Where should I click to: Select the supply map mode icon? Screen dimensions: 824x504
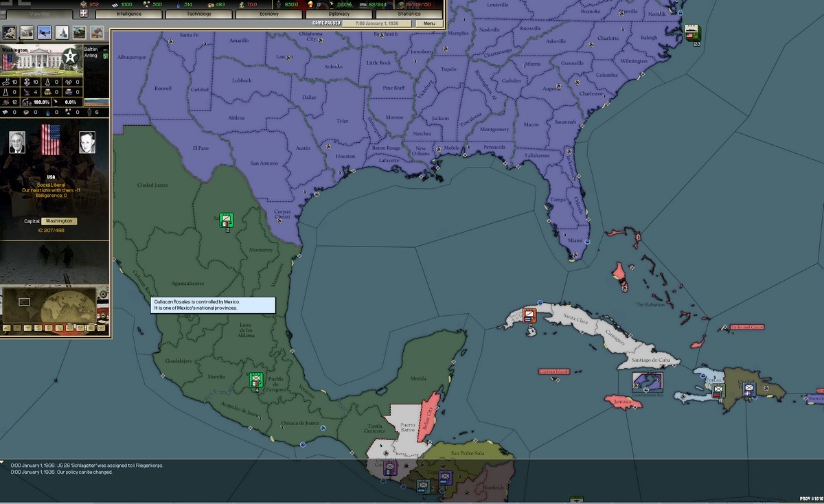pyautogui.click(x=48, y=328)
